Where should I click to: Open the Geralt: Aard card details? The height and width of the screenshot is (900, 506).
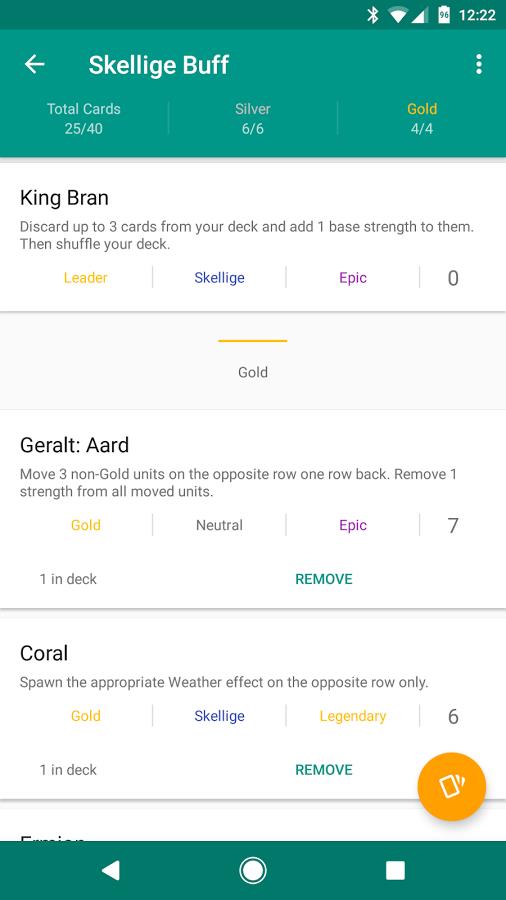pos(252,509)
